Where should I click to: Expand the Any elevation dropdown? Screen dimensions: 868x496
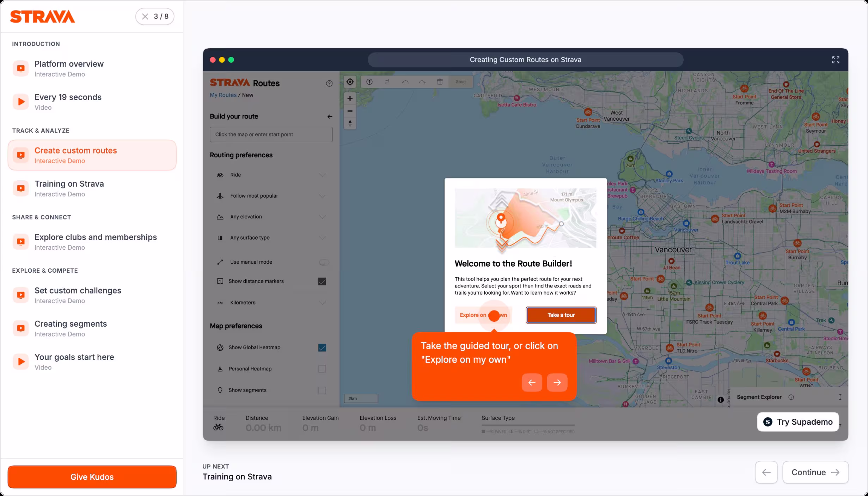(x=322, y=217)
